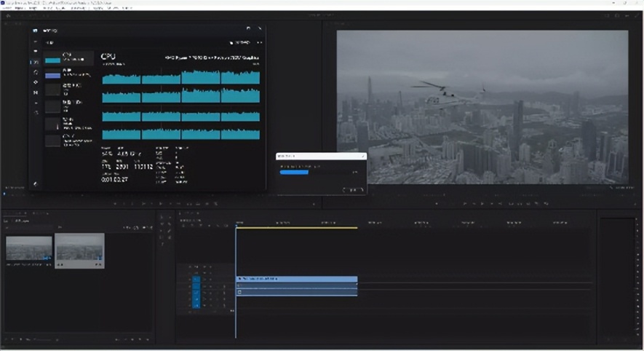Select highlighted second project thumbnail

point(79,251)
